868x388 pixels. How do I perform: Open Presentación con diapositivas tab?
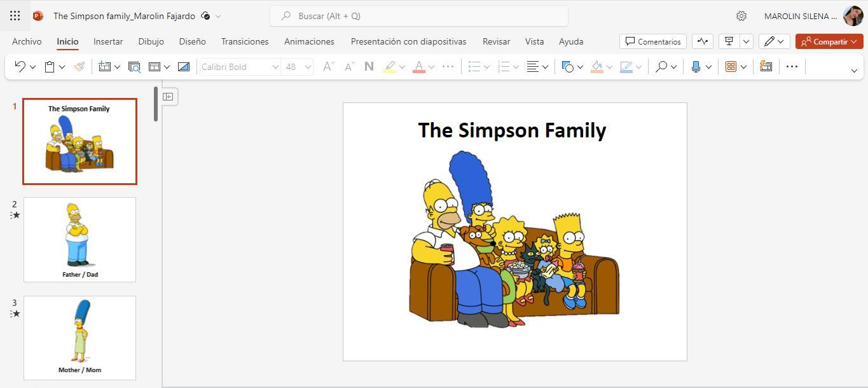click(x=408, y=41)
